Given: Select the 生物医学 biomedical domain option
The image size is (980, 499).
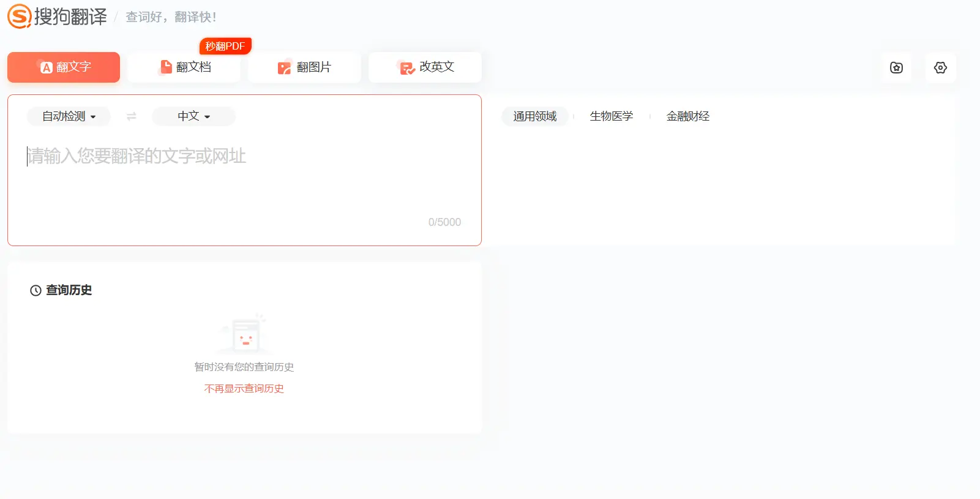Looking at the screenshot, I should pyautogui.click(x=612, y=116).
